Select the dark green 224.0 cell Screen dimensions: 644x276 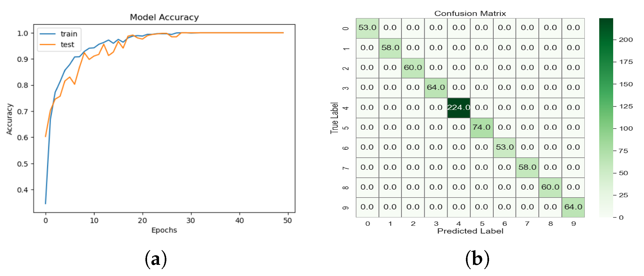459,108
